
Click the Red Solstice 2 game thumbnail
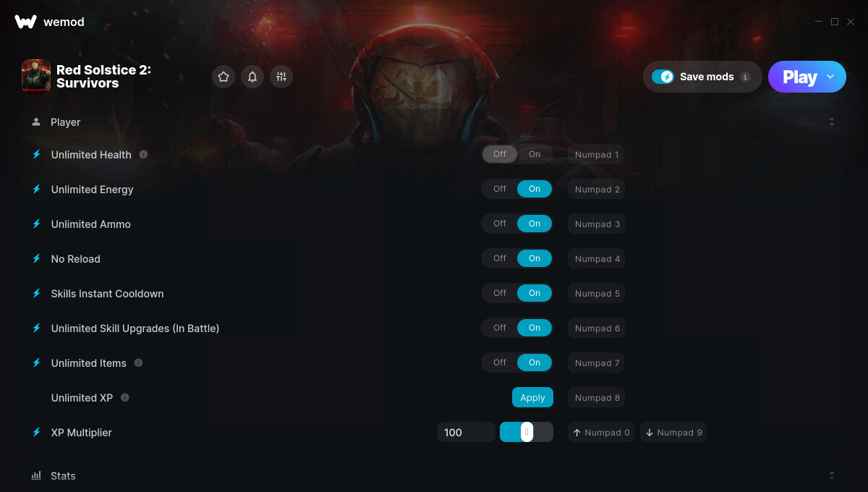36,77
